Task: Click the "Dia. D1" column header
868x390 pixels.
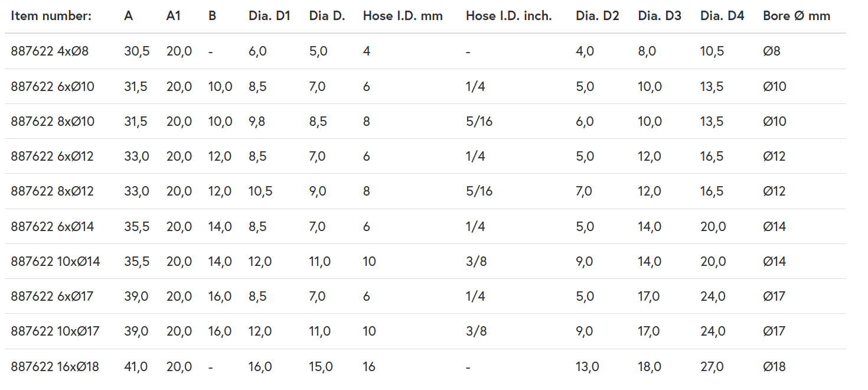Action: click(269, 16)
